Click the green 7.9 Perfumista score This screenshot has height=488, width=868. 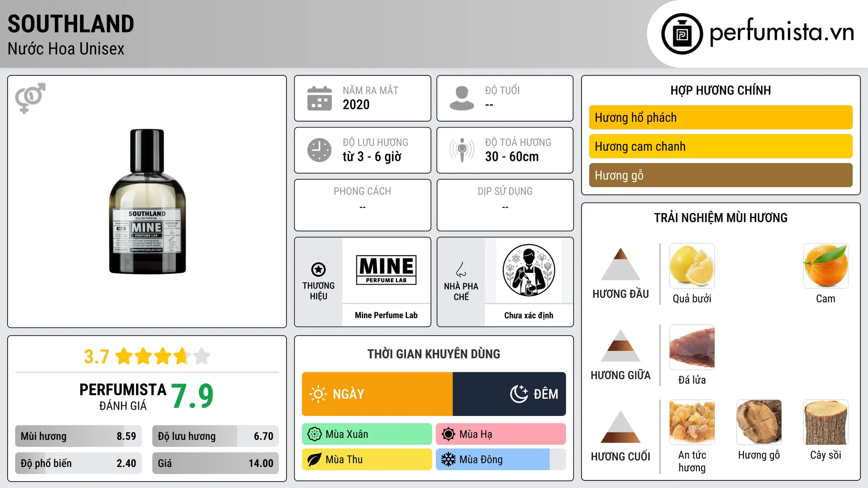point(192,396)
